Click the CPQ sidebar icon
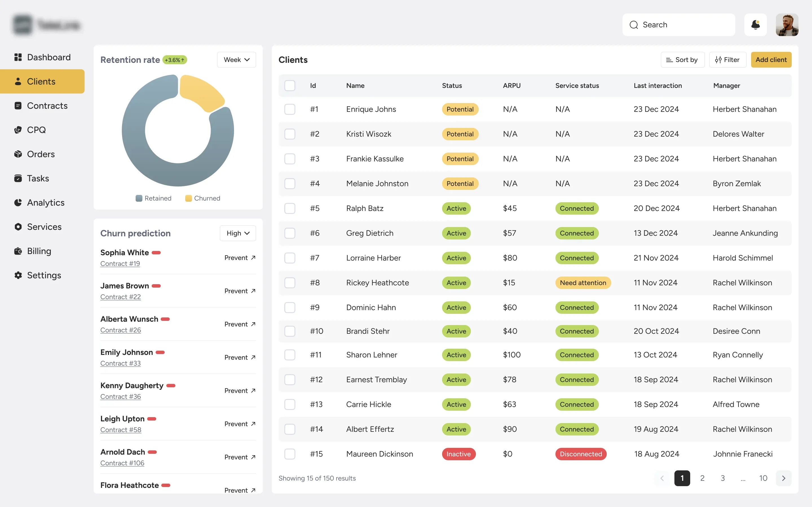The image size is (812, 507). (18, 130)
